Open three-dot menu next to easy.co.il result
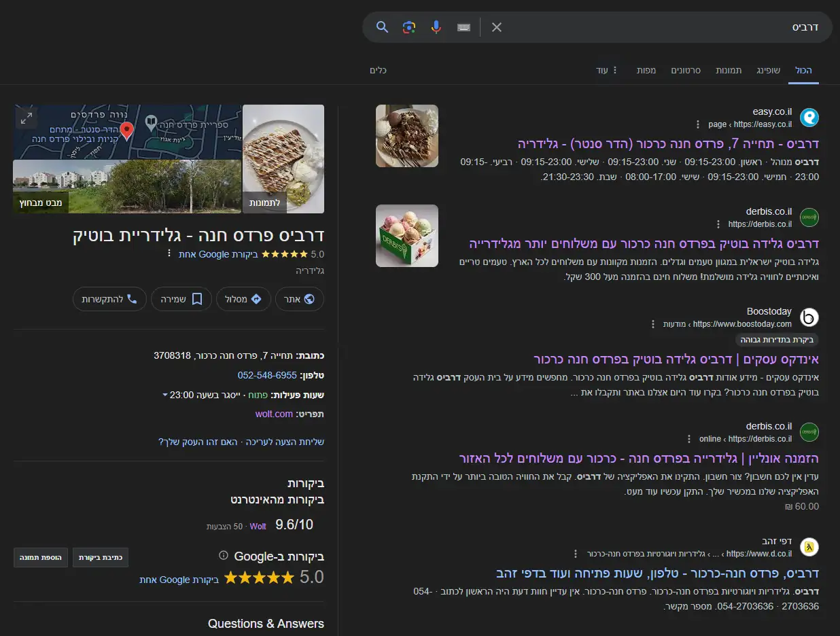 pyautogui.click(x=697, y=124)
